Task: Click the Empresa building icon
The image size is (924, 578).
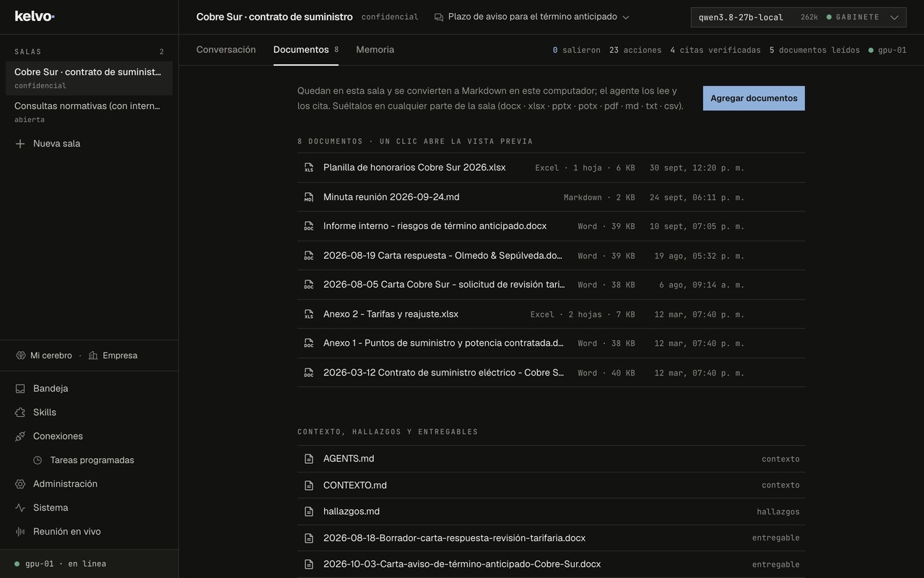Action: click(93, 355)
